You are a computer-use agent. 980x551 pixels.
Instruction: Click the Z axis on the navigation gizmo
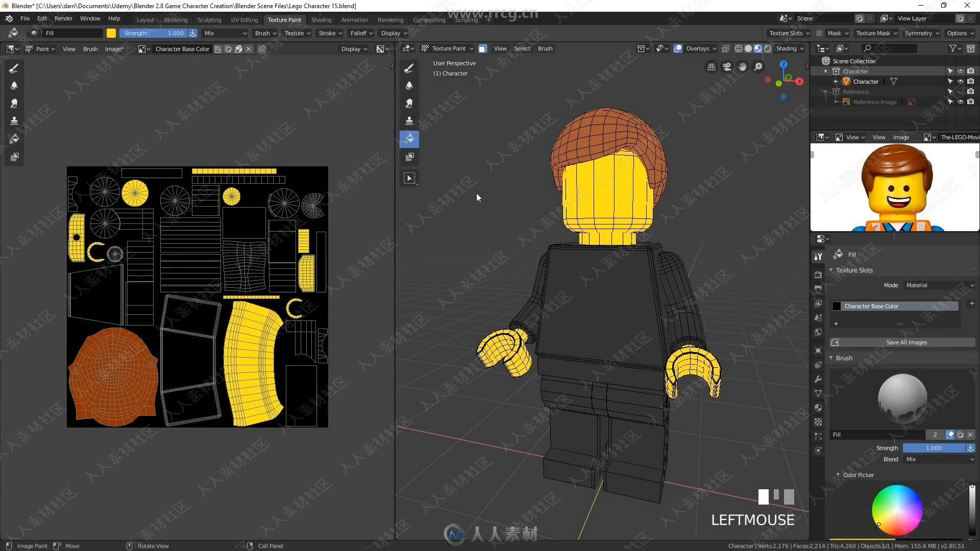coord(783,64)
